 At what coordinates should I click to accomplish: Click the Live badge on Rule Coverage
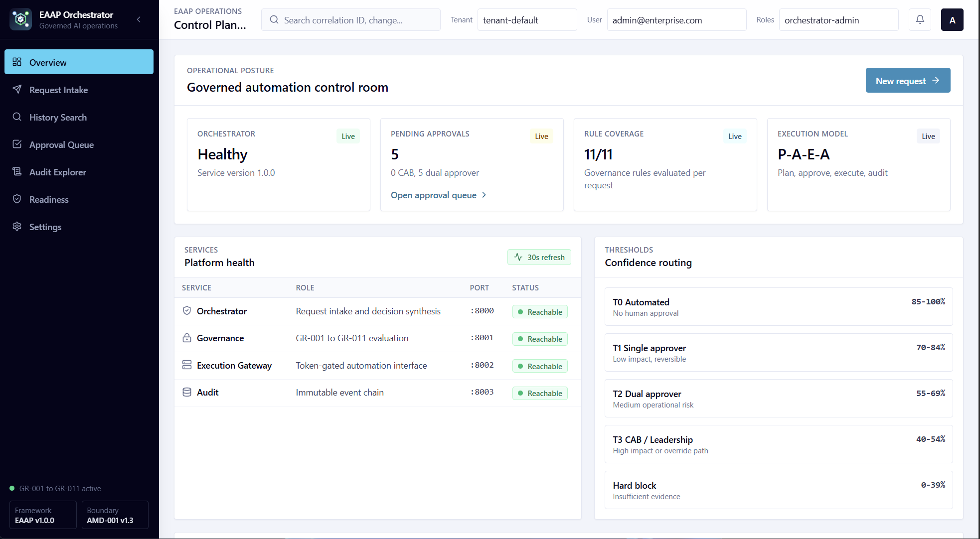tap(735, 136)
